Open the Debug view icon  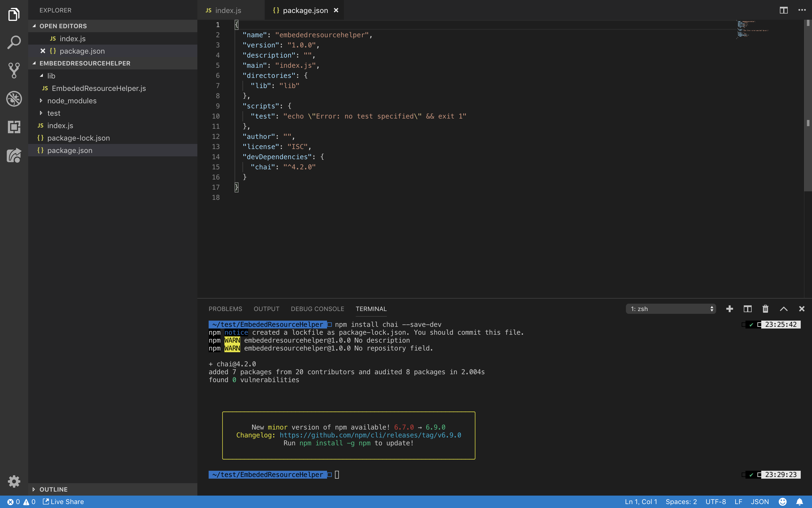point(14,99)
